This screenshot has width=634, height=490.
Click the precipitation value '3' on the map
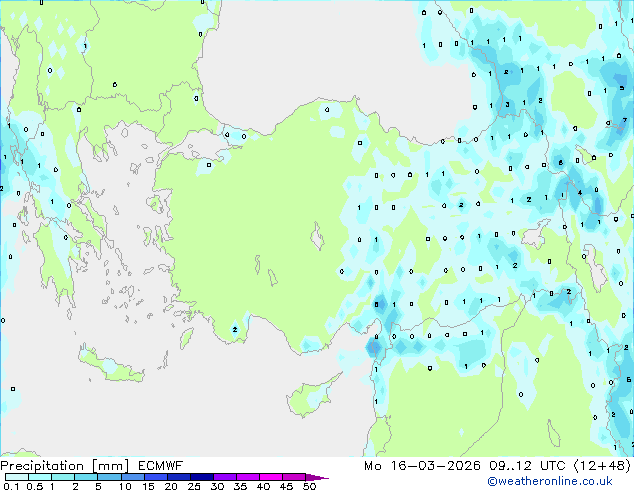point(507,105)
